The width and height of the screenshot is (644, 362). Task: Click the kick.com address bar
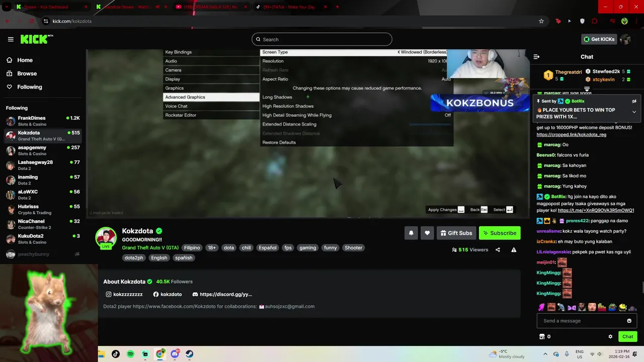pos(289,21)
